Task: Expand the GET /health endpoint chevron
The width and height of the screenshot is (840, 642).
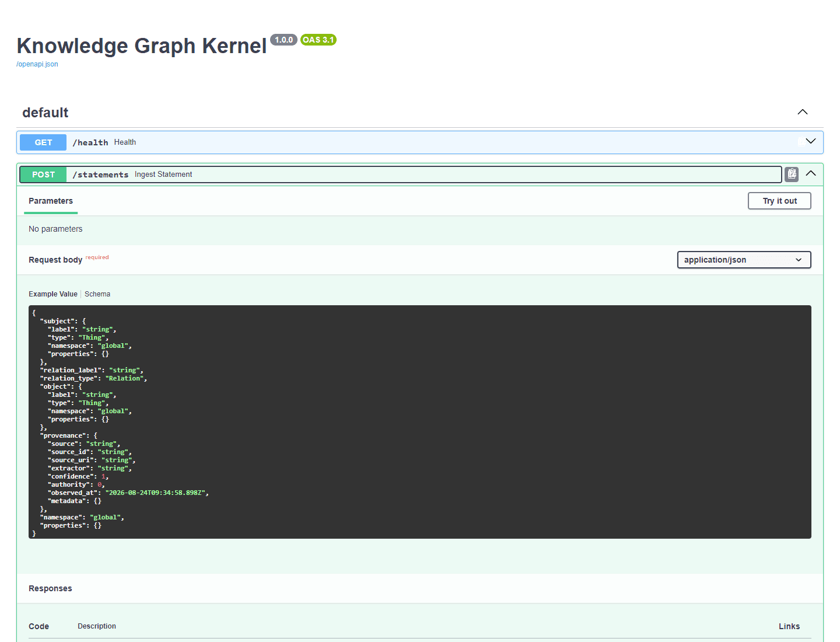Action: [811, 141]
